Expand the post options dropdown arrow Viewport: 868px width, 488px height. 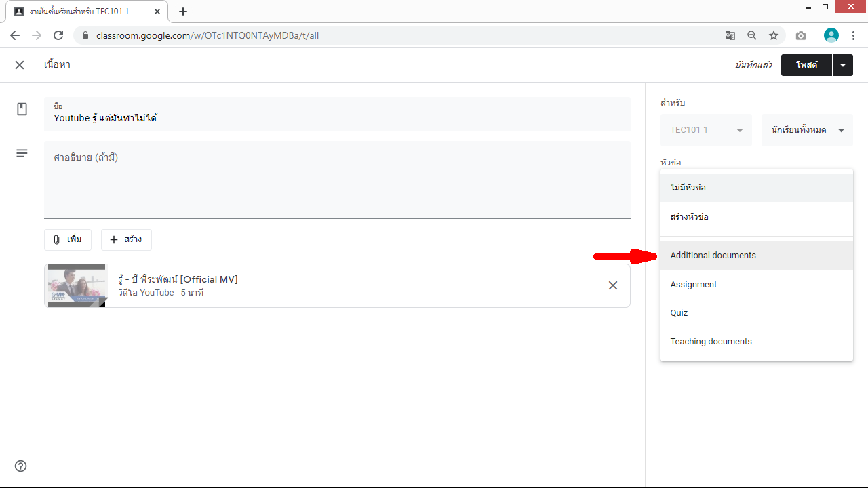coord(842,65)
